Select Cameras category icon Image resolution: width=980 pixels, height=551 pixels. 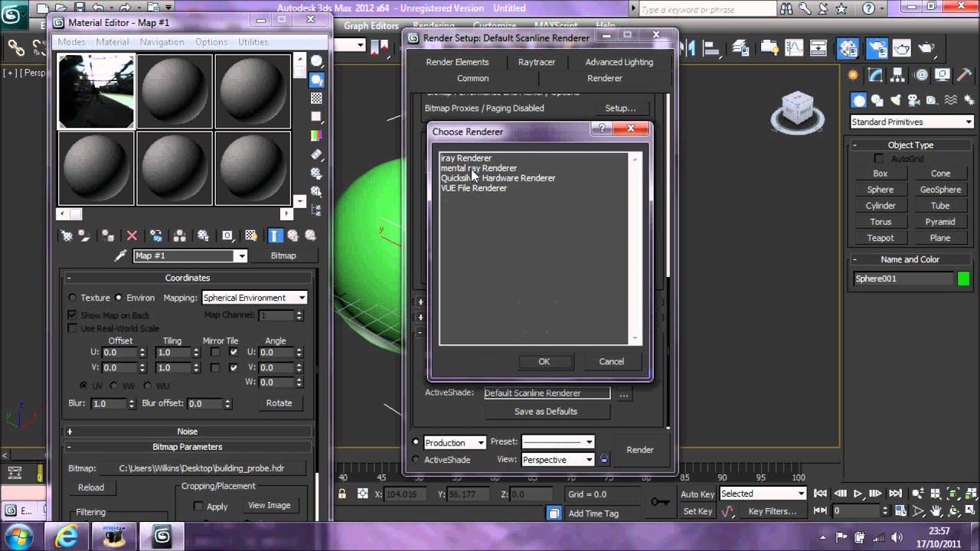[x=913, y=100]
